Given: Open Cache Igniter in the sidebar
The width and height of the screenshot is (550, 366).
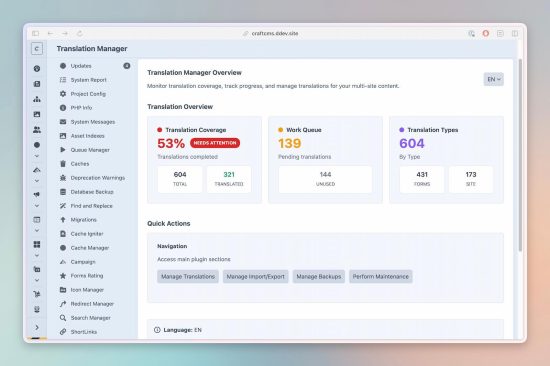Looking at the screenshot, I should (x=87, y=234).
